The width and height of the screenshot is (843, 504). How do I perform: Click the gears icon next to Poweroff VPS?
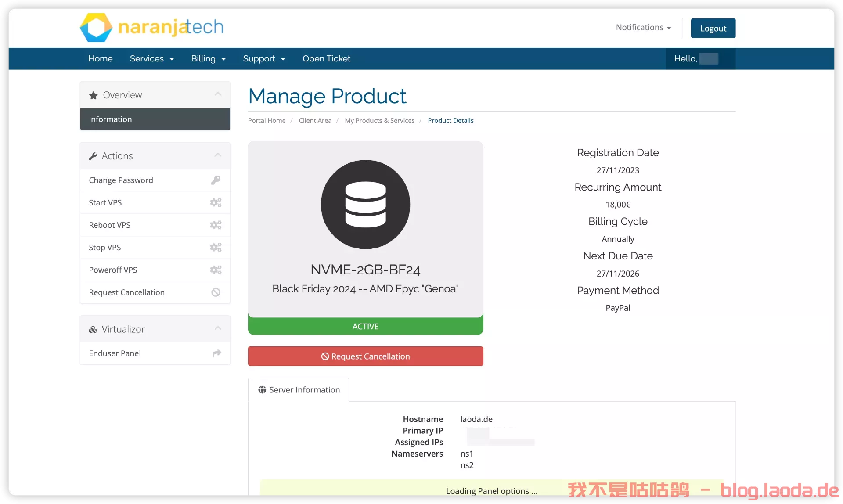[216, 270]
